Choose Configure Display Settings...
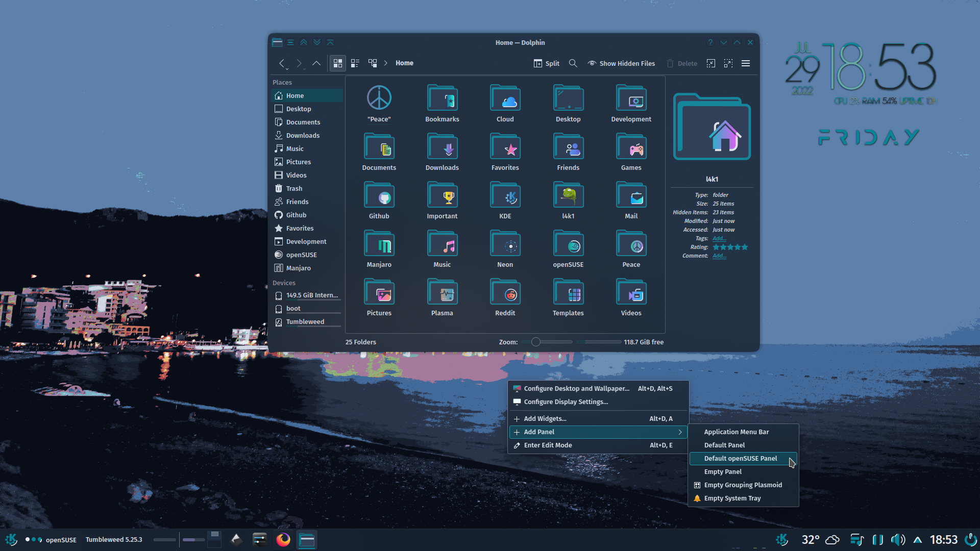The width and height of the screenshot is (980, 551). [x=598, y=402]
